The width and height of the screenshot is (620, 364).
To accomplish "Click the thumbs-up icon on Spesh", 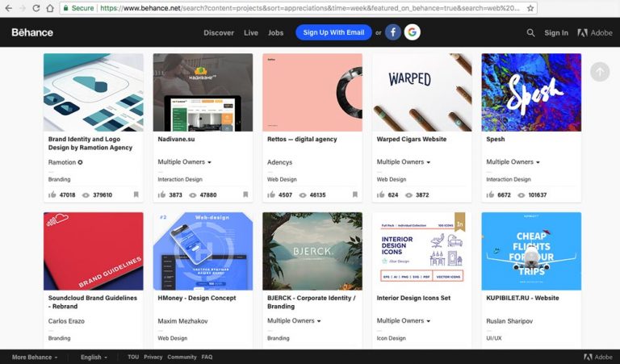I will coord(491,195).
